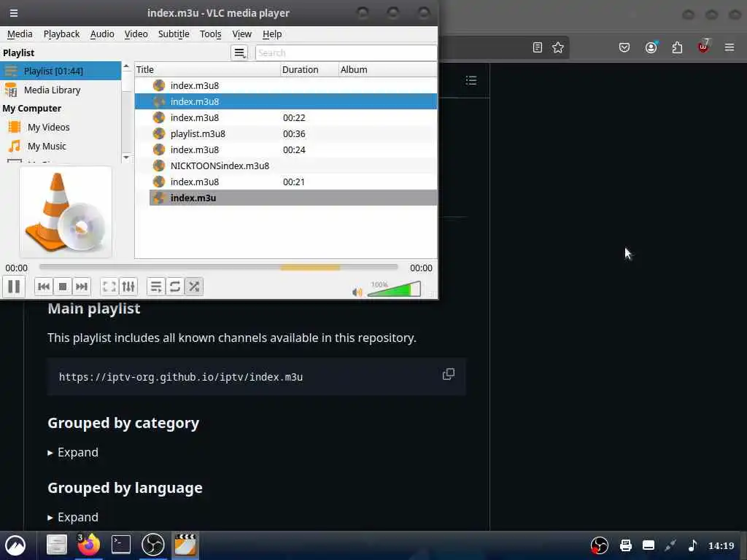747x560 pixels.
Task: Toggle loop mode button
Action: 175,287
